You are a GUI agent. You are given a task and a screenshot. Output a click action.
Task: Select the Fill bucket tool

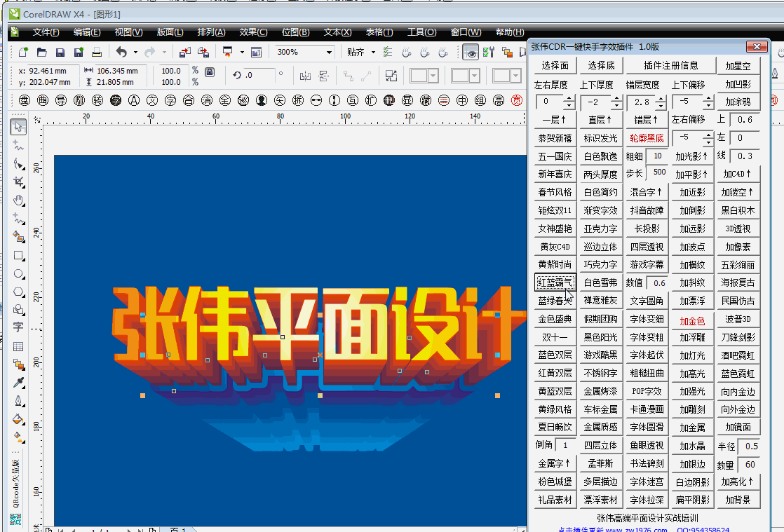pos(18,419)
